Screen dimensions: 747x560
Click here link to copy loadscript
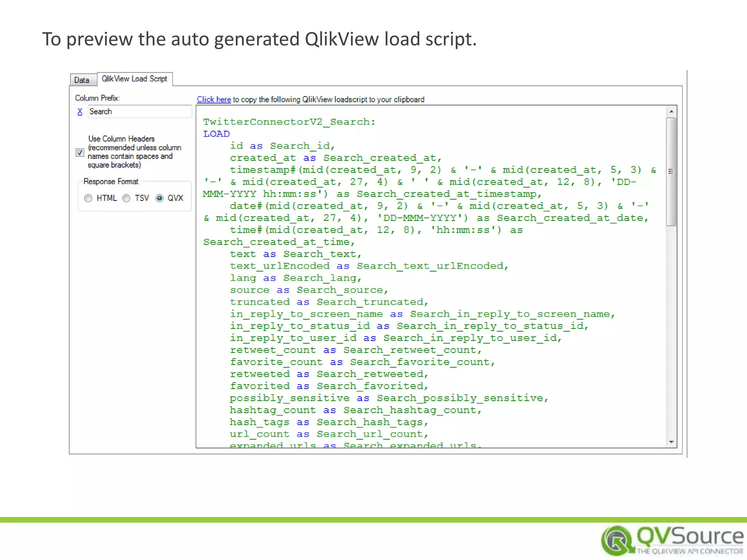(214, 100)
